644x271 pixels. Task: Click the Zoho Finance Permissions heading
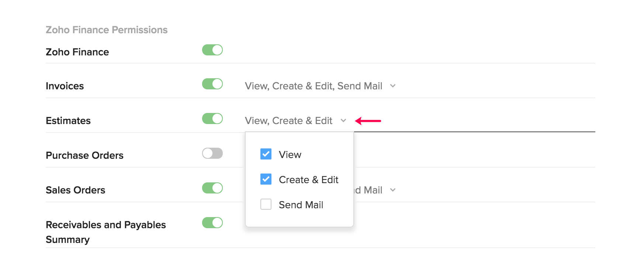tap(107, 30)
